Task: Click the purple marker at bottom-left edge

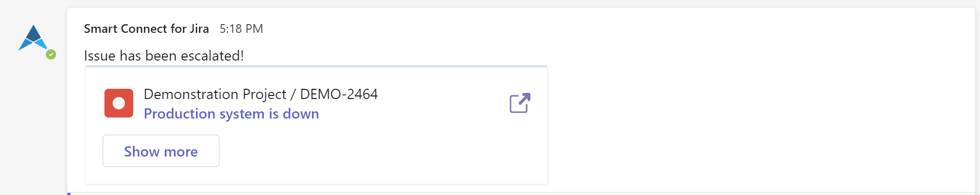Action: [x=69, y=193]
